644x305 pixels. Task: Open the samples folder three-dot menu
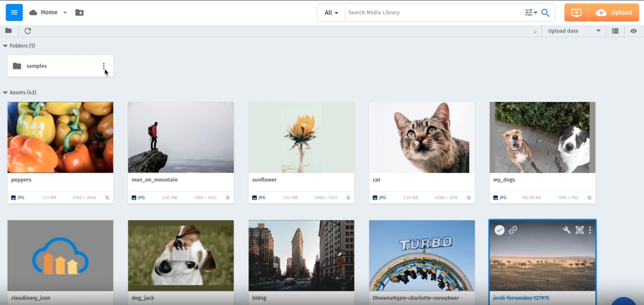click(104, 66)
